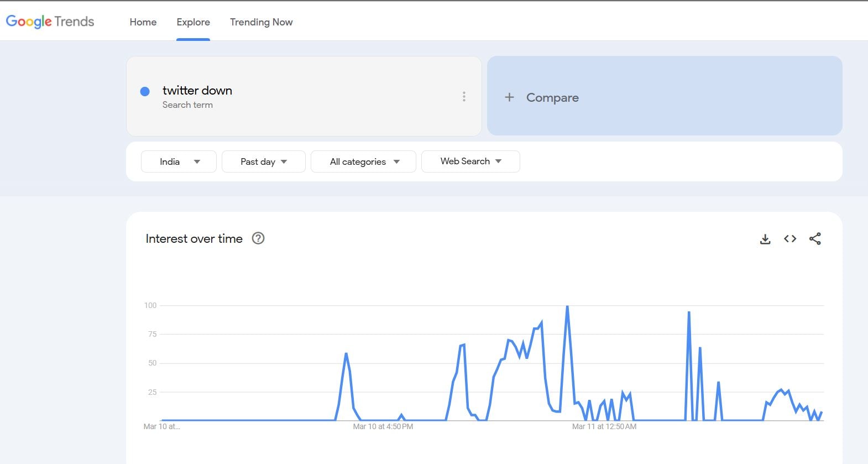Edit the twitter down search term
The height and width of the screenshot is (464, 868).
pyautogui.click(x=197, y=91)
